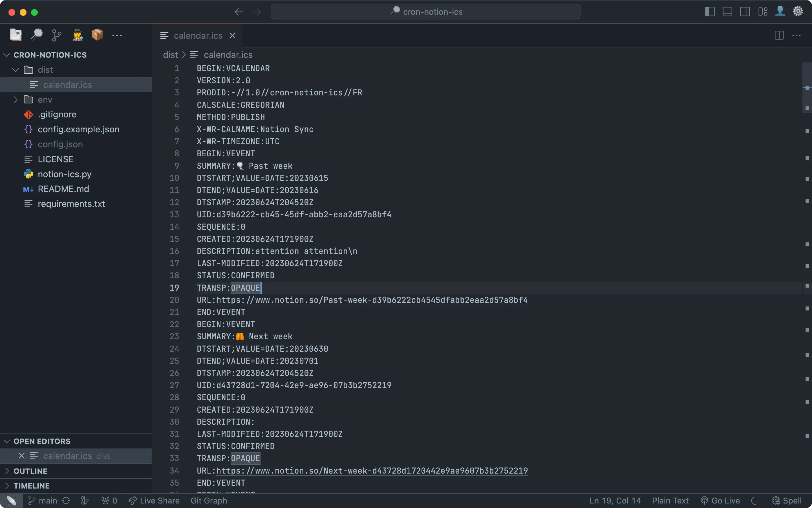This screenshot has height=508, width=812.
Task: Click the crescent moon status icon
Action: click(754, 501)
